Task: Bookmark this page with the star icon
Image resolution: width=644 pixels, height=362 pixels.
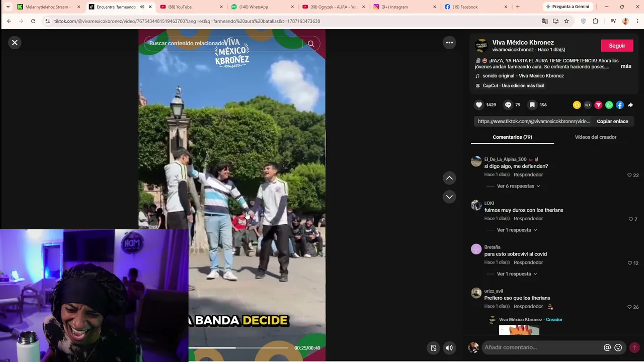Action: (x=567, y=21)
